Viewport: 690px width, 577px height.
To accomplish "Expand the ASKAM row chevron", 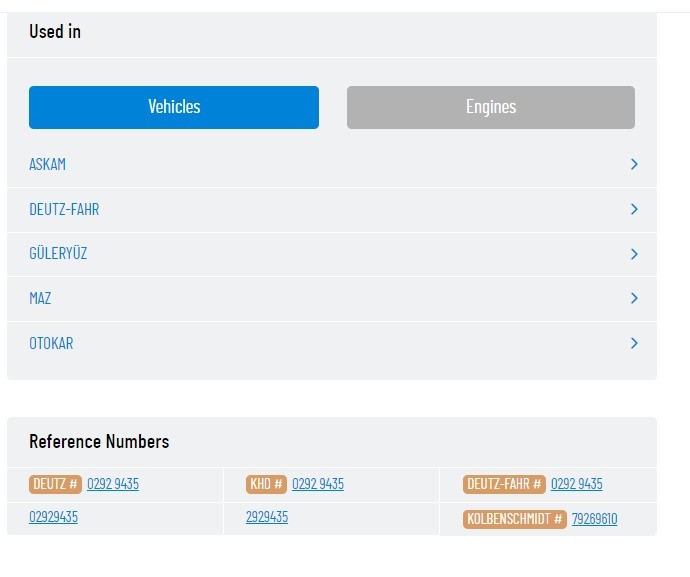I will 634,165.
